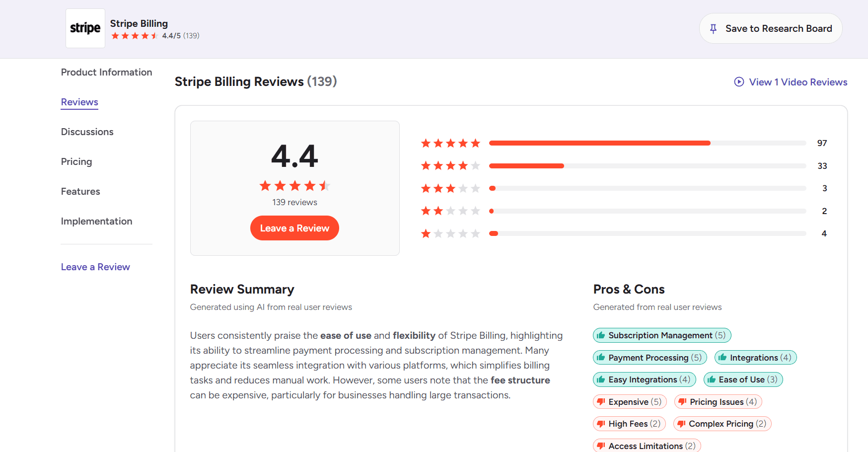The width and height of the screenshot is (868, 452).
Task: Select the High Fees (2) con tag
Action: tap(629, 424)
